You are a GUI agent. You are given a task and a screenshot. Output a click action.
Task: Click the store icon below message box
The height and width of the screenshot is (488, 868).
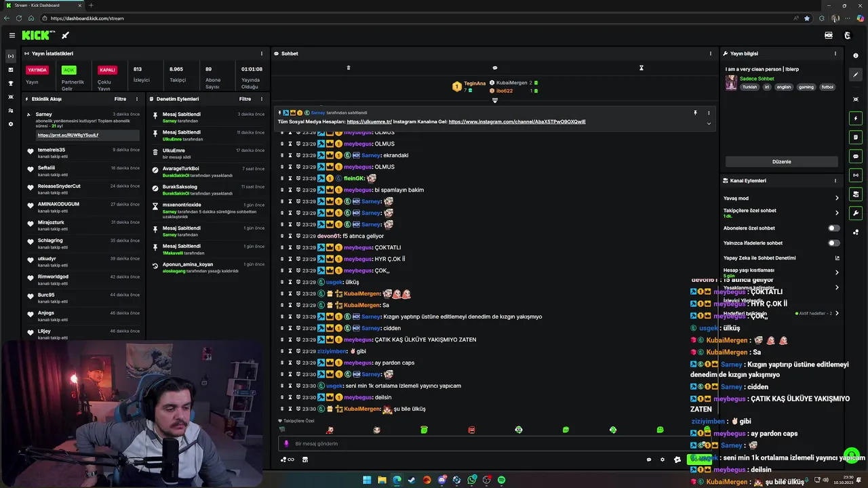coord(304,460)
